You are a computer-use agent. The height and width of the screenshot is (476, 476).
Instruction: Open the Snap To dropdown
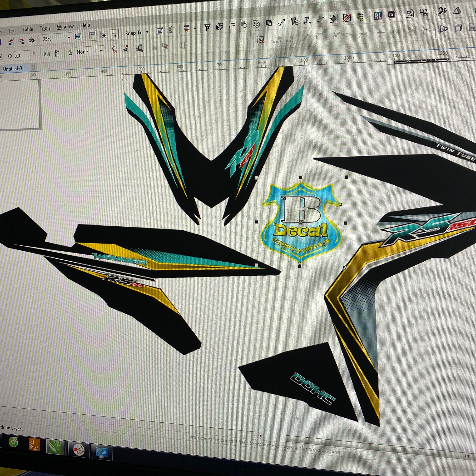click(137, 33)
